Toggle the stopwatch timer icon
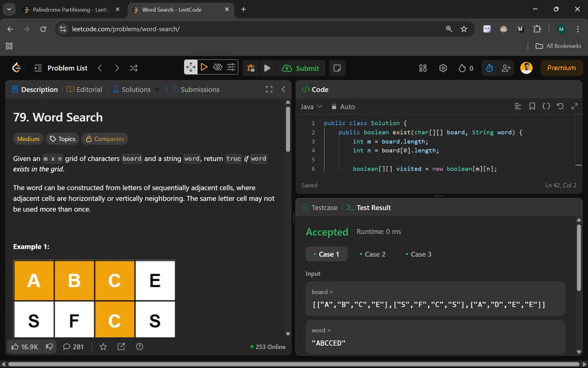The image size is (588, 368). pos(489,68)
